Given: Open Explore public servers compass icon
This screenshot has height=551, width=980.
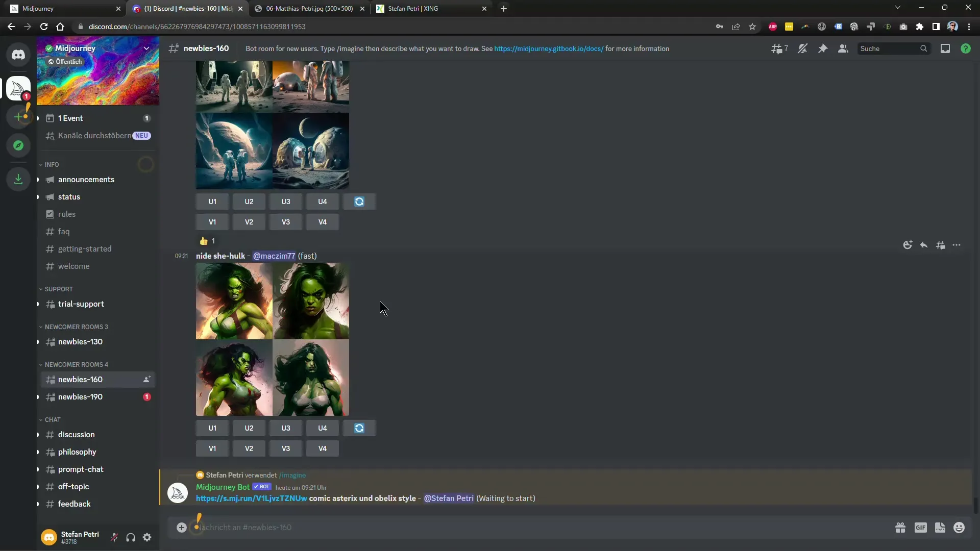Looking at the screenshot, I should tap(18, 145).
